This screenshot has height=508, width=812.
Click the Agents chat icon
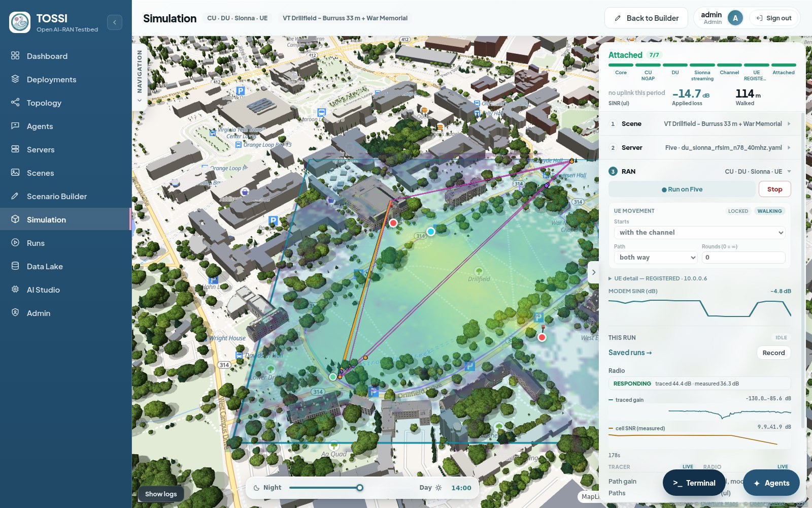tap(15, 126)
